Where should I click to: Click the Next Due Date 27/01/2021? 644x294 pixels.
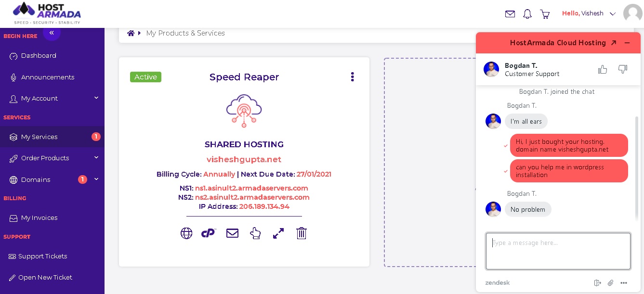(x=314, y=174)
